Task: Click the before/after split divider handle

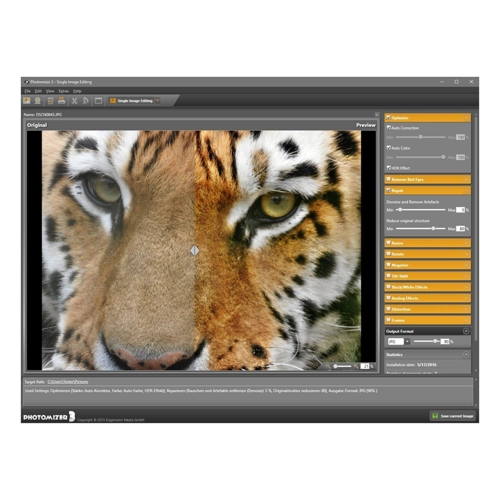Action: tap(195, 250)
